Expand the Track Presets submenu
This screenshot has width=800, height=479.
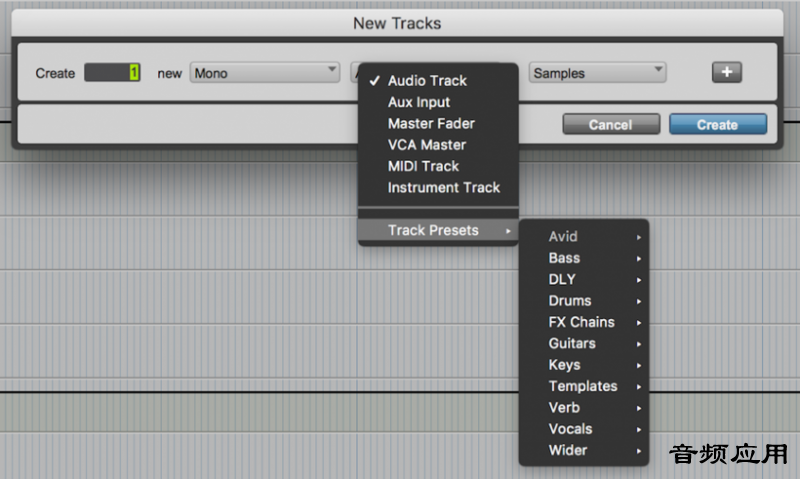pyautogui.click(x=438, y=231)
